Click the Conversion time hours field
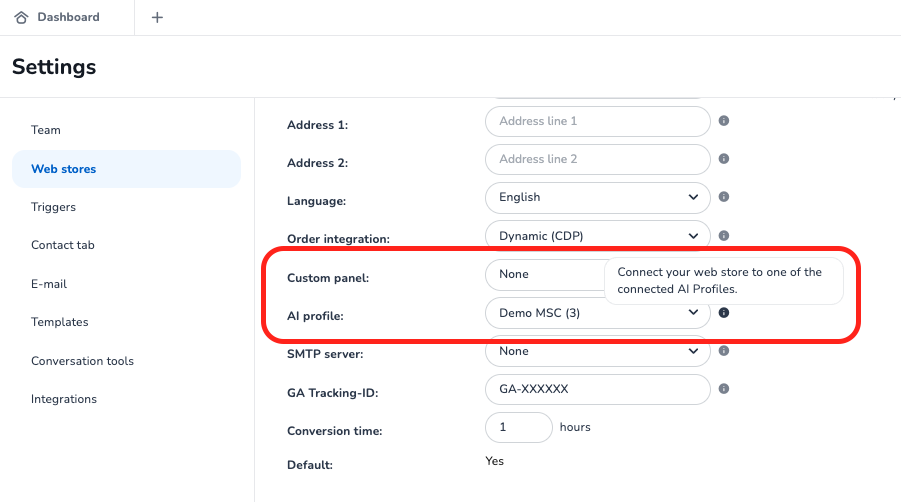This screenshot has height=502, width=901. point(518,427)
